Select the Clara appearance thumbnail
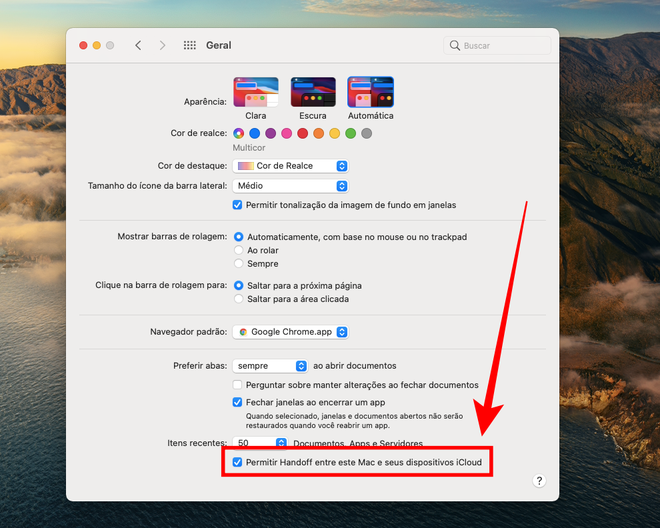Image resolution: width=660 pixels, height=528 pixels. (x=256, y=92)
